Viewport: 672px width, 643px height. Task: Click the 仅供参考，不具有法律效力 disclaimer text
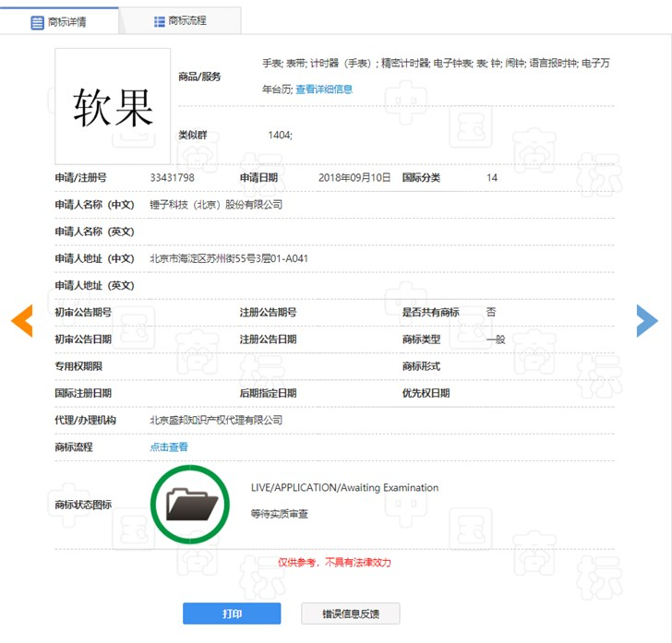click(x=334, y=562)
